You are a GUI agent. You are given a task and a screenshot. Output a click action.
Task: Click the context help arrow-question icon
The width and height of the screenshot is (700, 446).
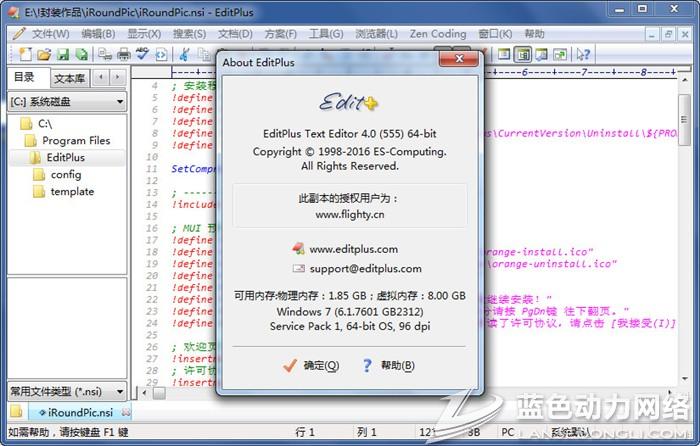(x=583, y=54)
